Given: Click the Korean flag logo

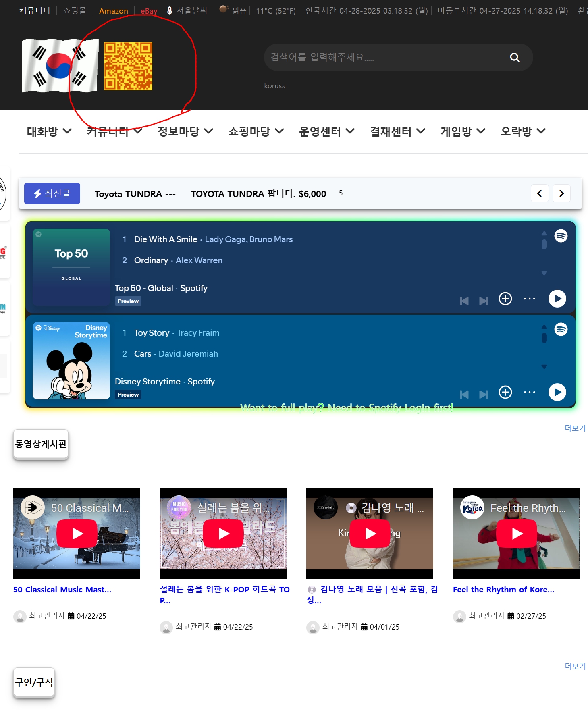Looking at the screenshot, I should pyautogui.click(x=60, y=66).
